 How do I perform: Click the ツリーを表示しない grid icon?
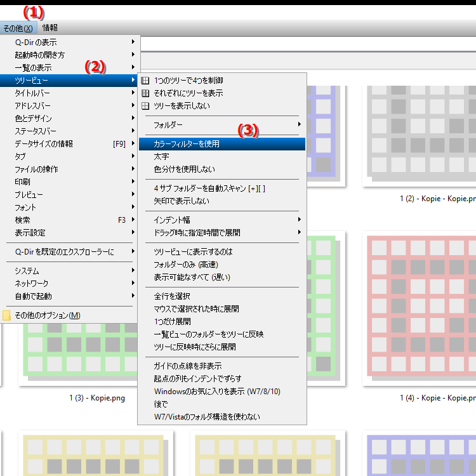coord(145,106)
